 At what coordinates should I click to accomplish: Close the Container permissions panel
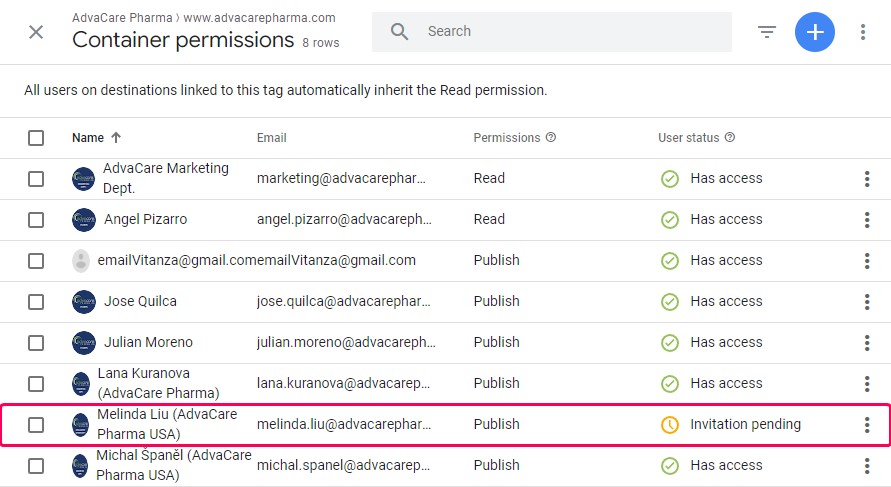pos(36,32)
